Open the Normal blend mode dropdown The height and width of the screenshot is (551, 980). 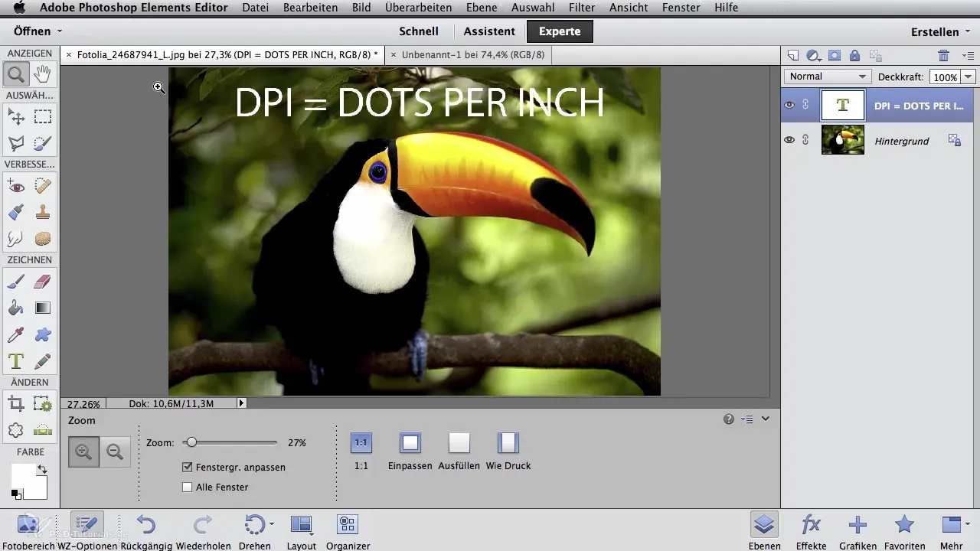[x=828, y=77]
